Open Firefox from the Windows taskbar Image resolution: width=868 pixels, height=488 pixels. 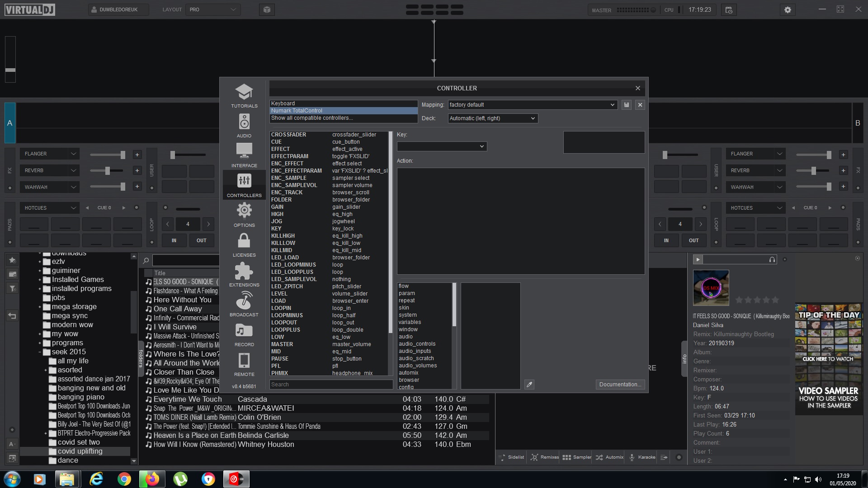point(152,479)
